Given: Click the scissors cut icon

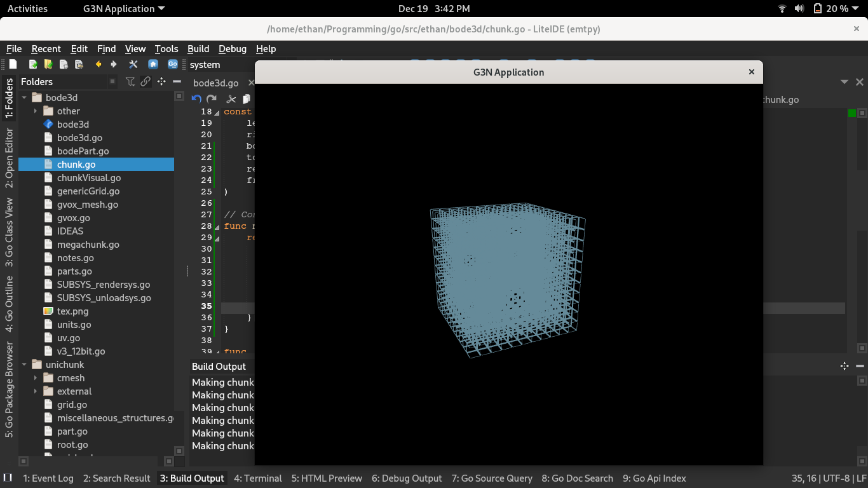Looking at the screenshot, I should click(x=231, y=98).
